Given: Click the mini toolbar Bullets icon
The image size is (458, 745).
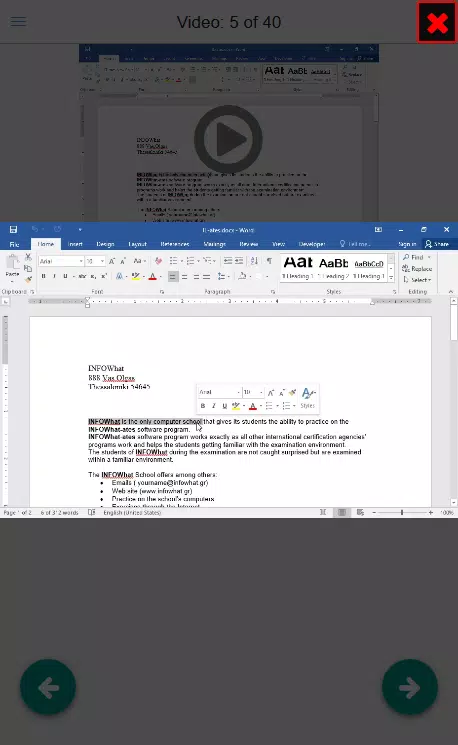Looking at the screenshot, I should point(269,406).
